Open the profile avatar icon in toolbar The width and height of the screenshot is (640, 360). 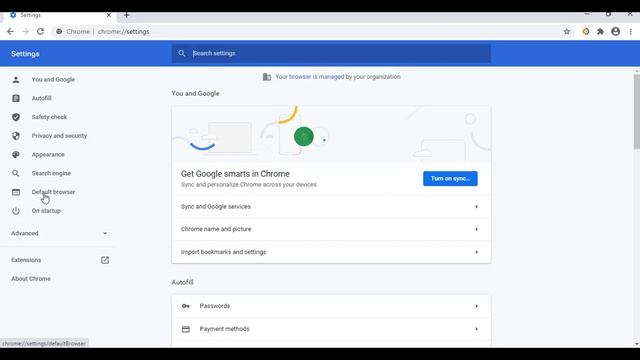[x=616, y=31]
